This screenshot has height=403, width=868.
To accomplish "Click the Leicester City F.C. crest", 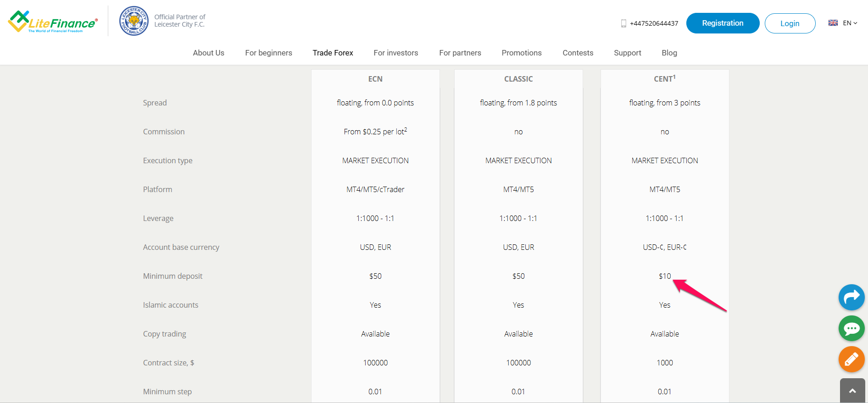I will pos(134,21).
